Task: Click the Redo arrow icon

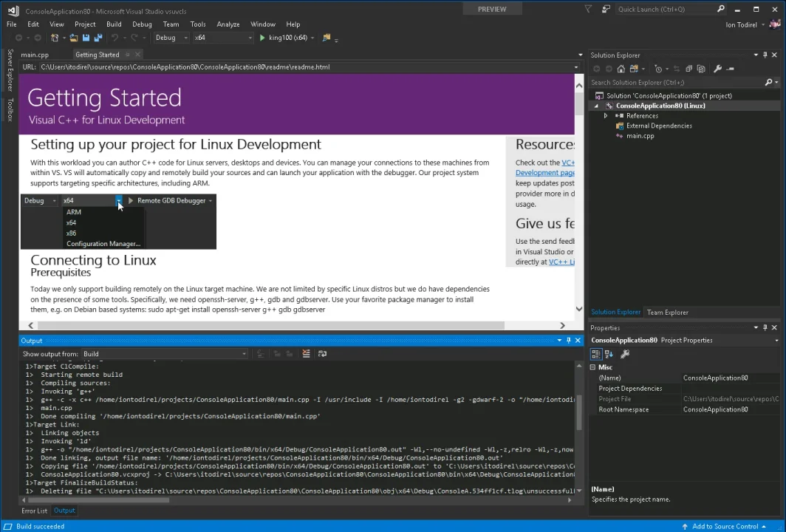Action: (x=134, y=38)
